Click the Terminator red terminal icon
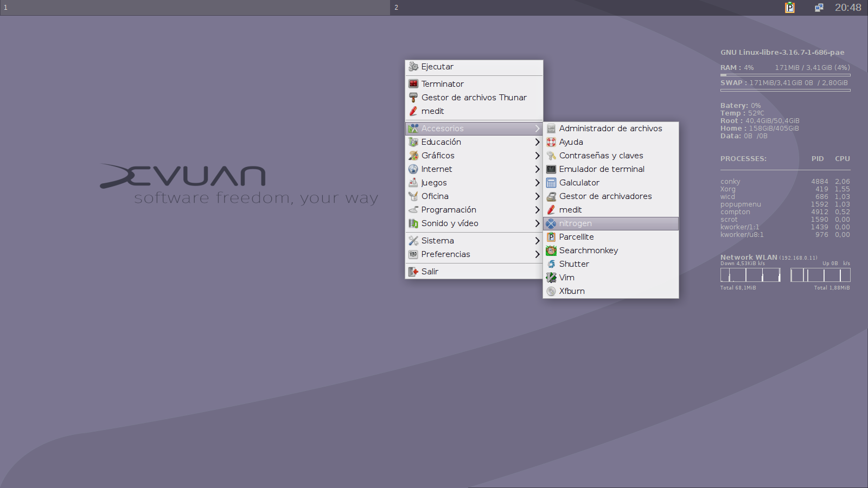 (413, 84)
